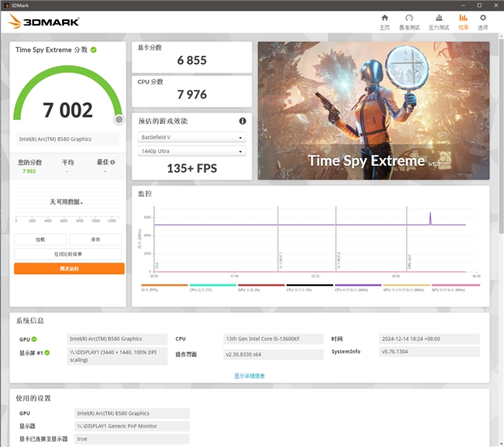Click the 加载 (Load) button
504x447 pixels.
pyautogui.click(x=40, y=239)
